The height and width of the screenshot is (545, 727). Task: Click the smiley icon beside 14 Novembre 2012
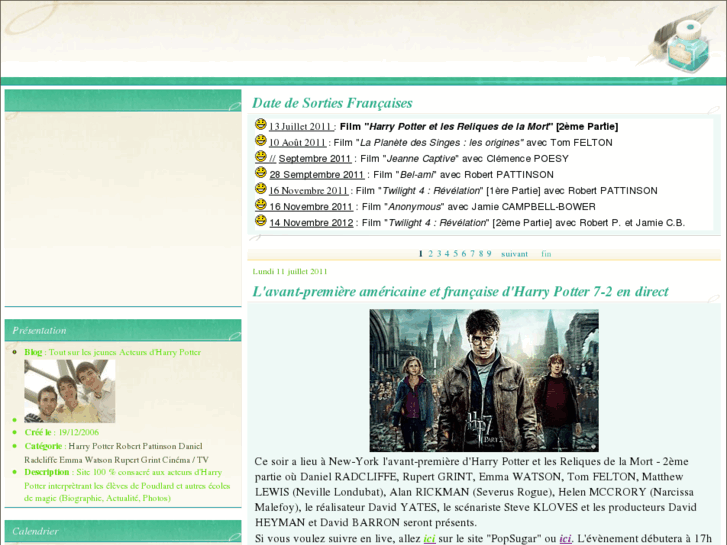(x=261, y=220)
